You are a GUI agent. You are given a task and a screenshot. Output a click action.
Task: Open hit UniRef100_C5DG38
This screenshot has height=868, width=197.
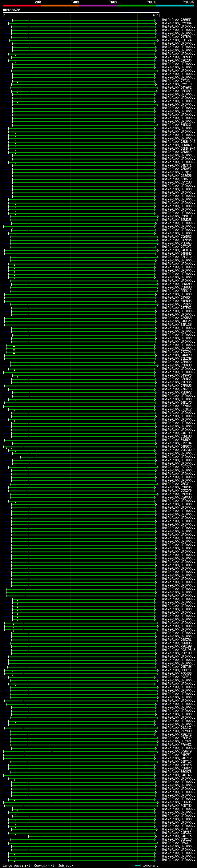(x=177, y=365)
